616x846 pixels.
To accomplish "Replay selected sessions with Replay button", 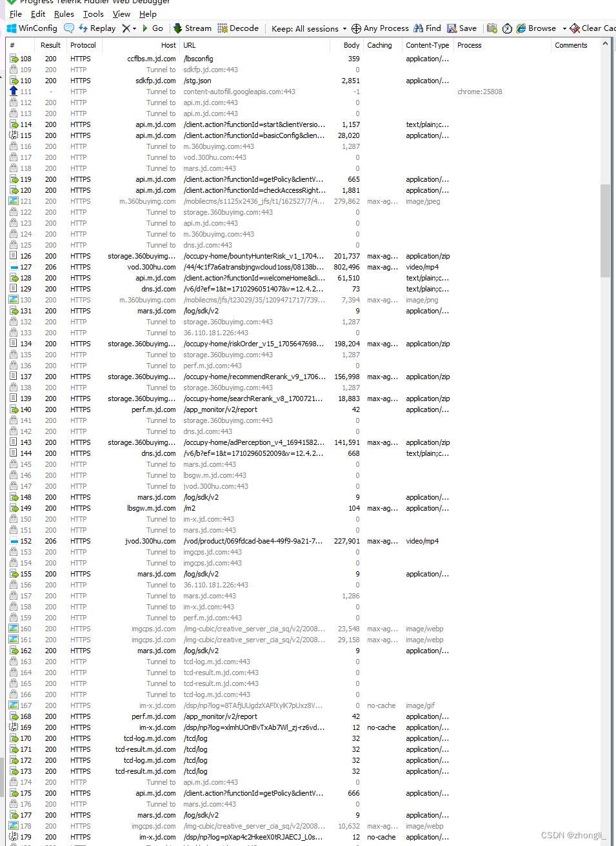I will pyautogui.click(x=97, y=28).
